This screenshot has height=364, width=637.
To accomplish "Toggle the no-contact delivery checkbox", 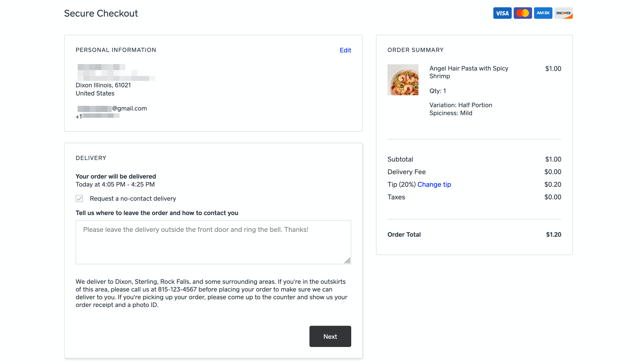I will [79, 198].
